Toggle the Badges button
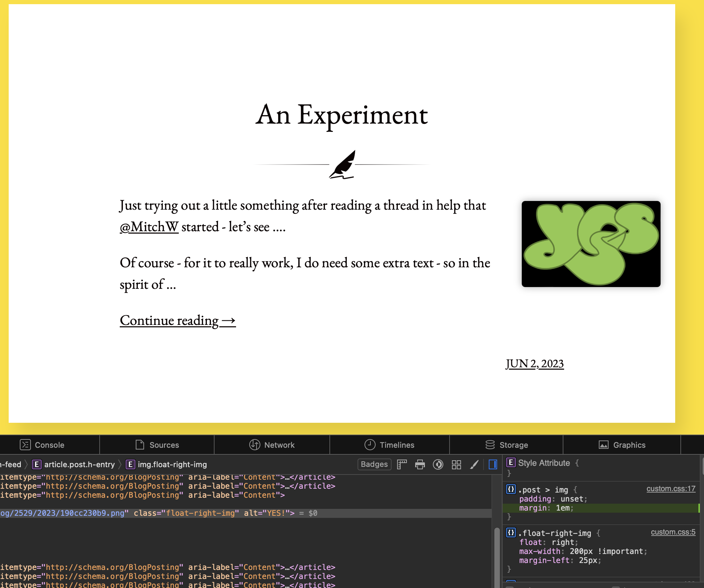 coord(374,464)
